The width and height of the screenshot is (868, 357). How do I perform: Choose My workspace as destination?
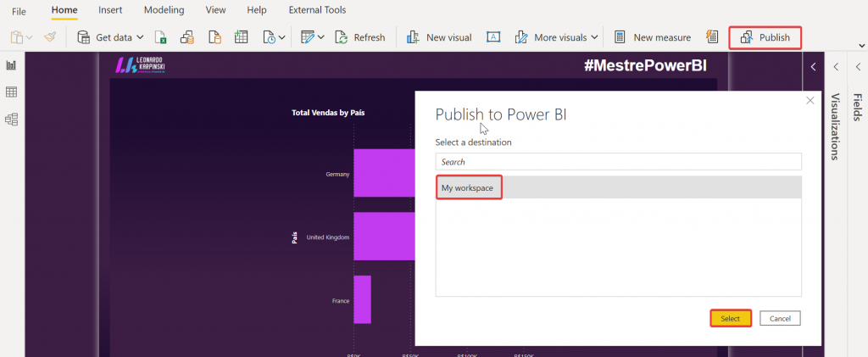pyautogui.click(x=468, y=187)
